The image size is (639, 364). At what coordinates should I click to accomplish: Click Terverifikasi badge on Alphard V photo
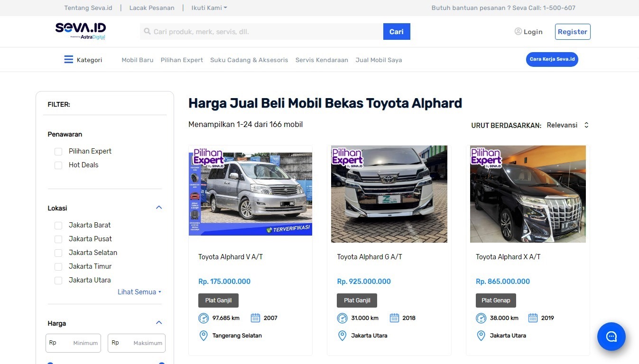[x=288, y=229]
